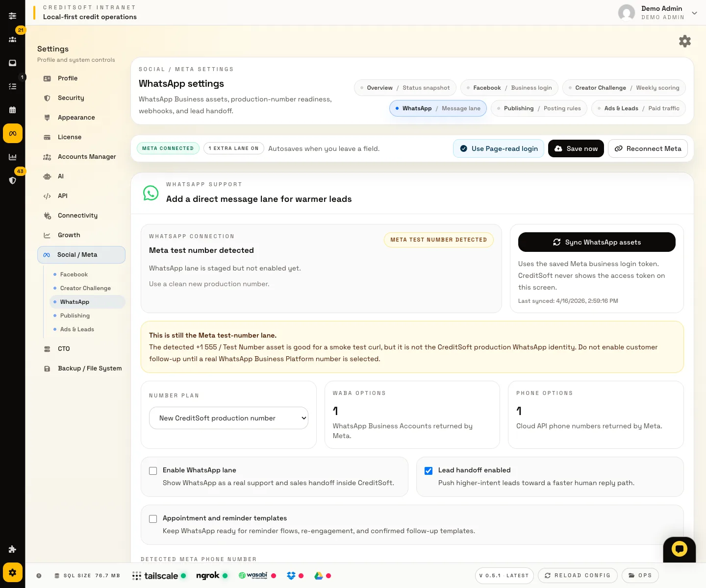Click the inbox tray icon in sidebar
Screen dimensions: 706x588
13,63
